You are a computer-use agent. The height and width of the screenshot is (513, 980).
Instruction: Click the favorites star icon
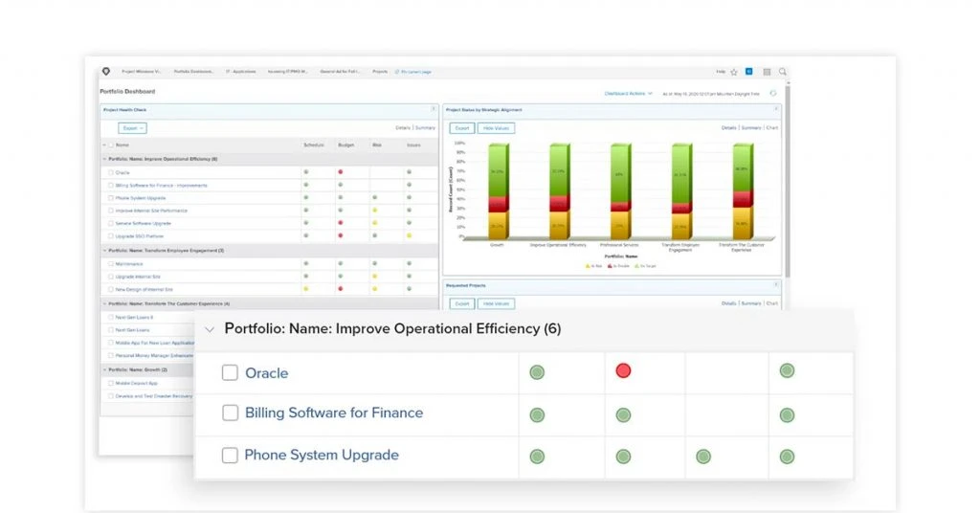pyautogui.click(x=734, y=72)
